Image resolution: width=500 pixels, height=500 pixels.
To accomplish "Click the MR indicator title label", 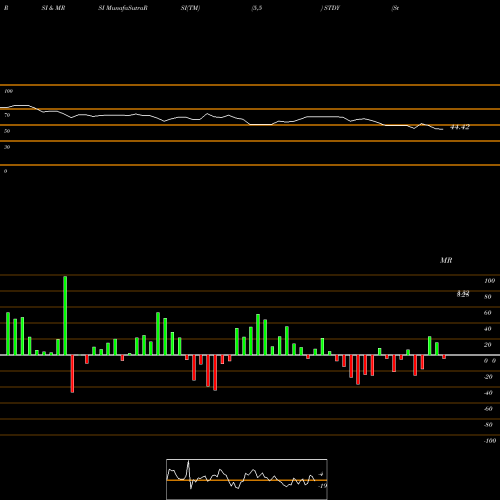I will (x=446, y=260).
